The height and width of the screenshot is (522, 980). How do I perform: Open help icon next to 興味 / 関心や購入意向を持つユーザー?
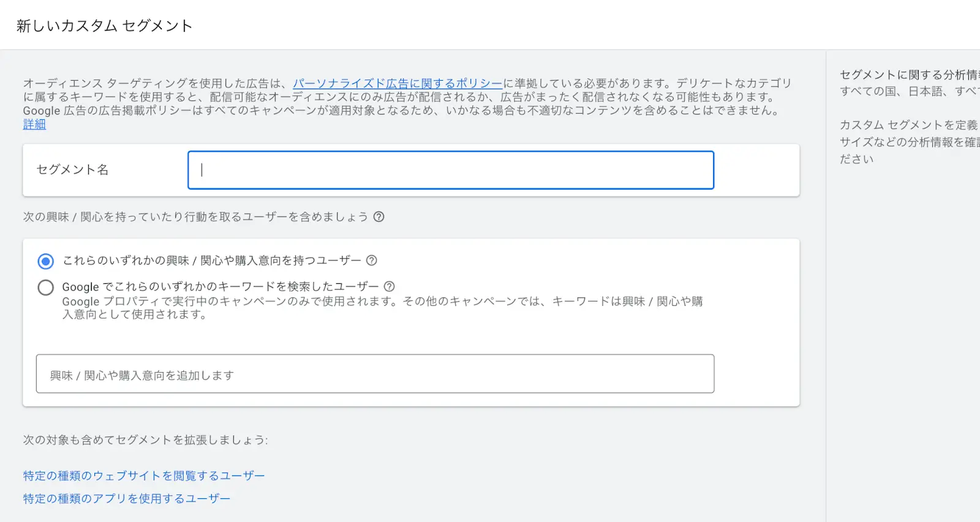[x=371, y=260]
